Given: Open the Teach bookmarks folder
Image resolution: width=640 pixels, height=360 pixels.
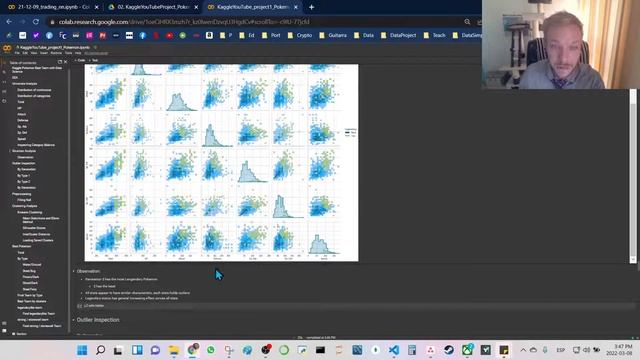Looking at the screenshot, I should tap(435, 36).
